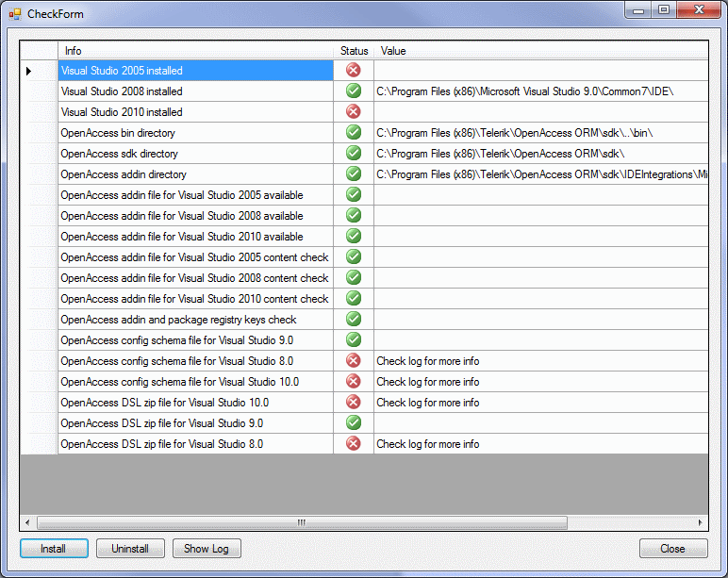Click the red error icon for Visual Studio 2005 installed
The width and height of the screenshot is (728, 578).
click(354, 70)
